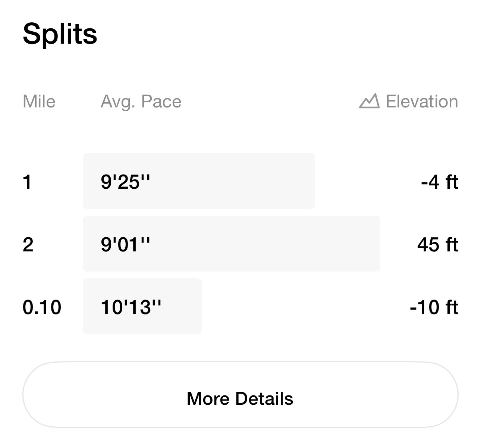Select the Avg. Pace column header
Viewport: 481px width, 448px height.
coord(141,101)
